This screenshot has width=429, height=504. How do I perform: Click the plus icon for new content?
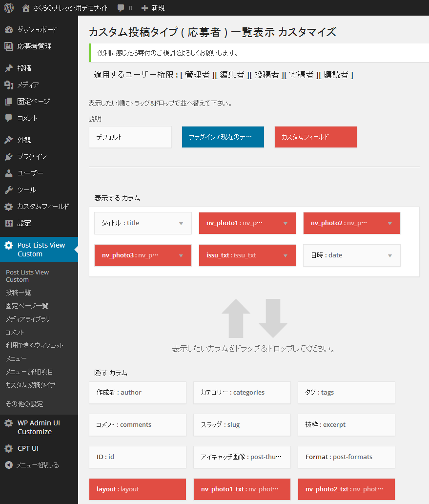pos(144,8)
